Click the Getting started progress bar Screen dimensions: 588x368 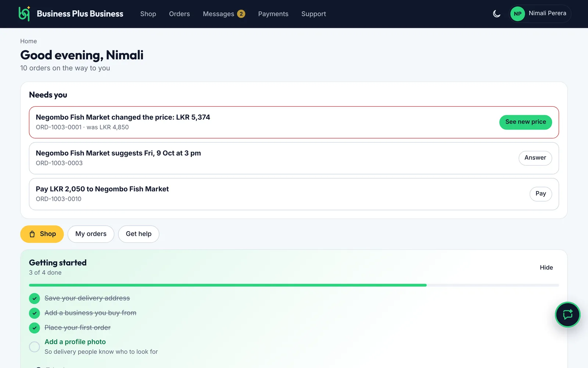pos(294,285)
